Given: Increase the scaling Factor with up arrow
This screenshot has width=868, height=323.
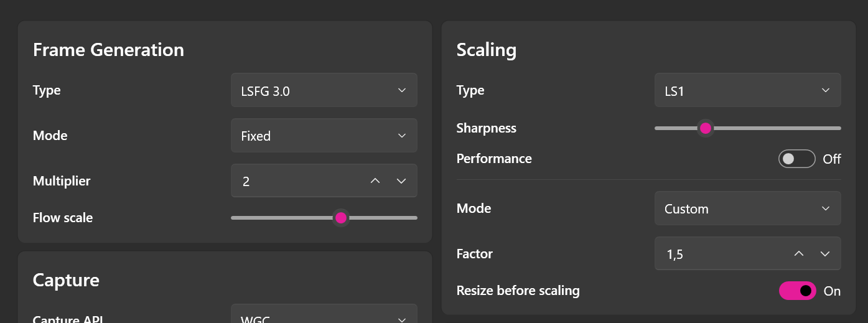Looking at the screenshot, I should coord(799,254).
